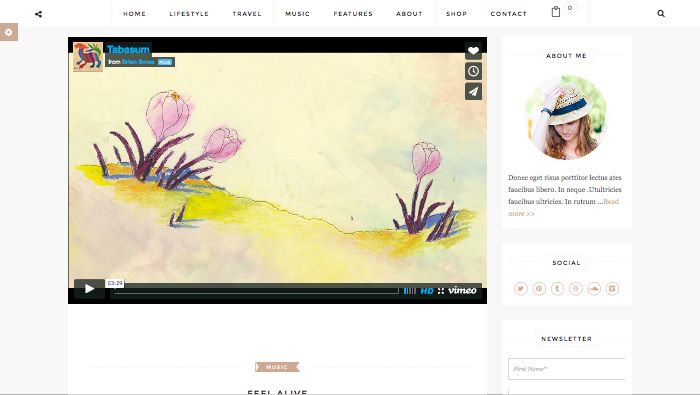Viewport: 700px width, 395px height.
Task: Go to the Home menu item
Action: click(134, 14)
